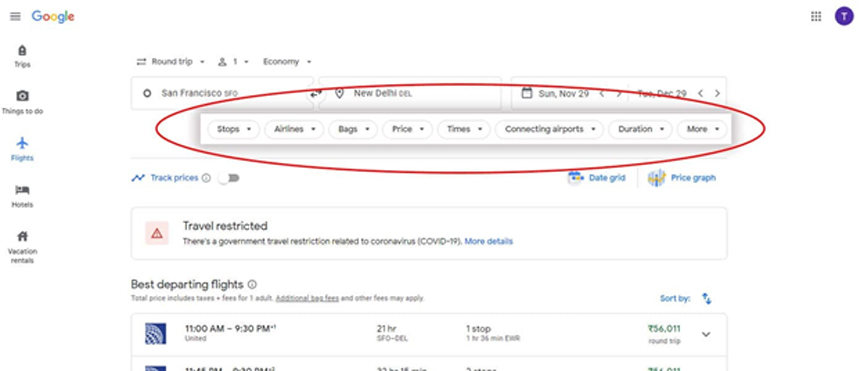Click the More details link

point(489,241)
